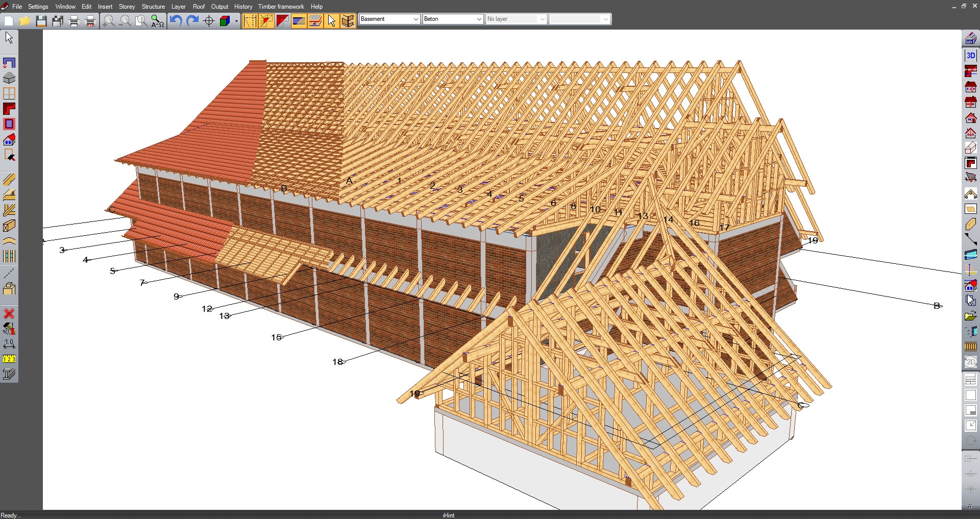Click the crosshair target icon in toolbar
The image size is (980, 519).
click(209, 21)
